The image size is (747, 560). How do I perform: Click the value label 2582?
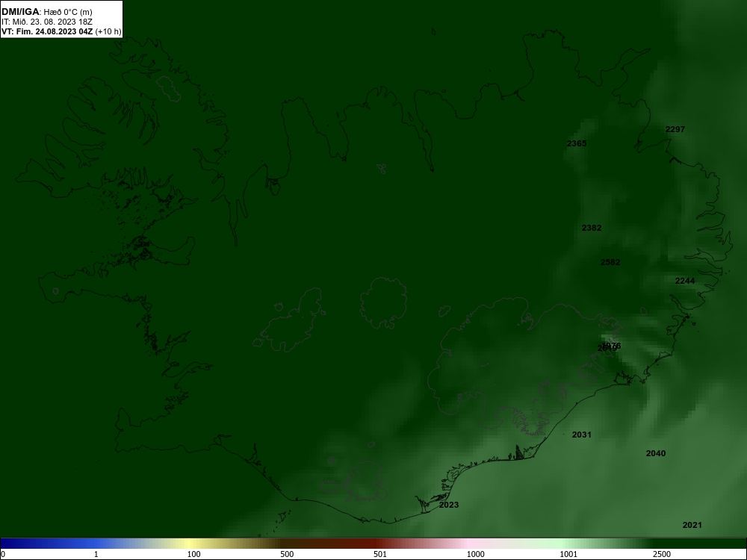pos(610,262)
